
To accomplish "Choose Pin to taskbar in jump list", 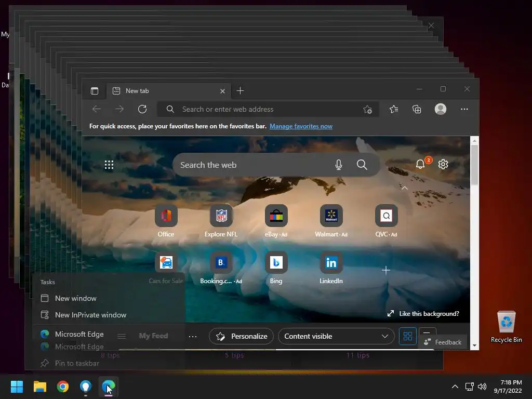I will point(109,363).
